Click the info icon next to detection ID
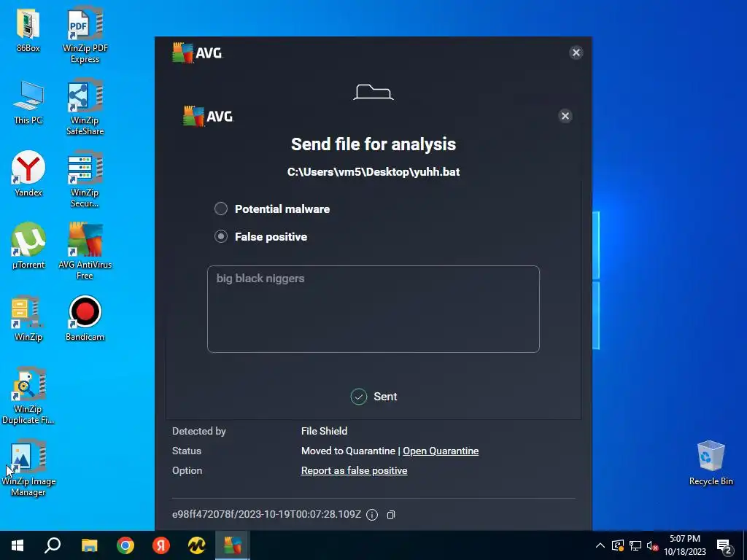 point(372,515)
